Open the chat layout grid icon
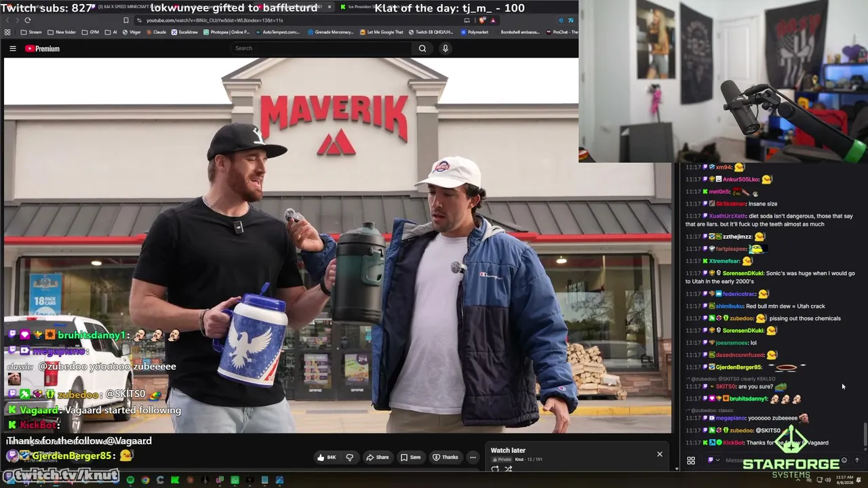The width and height of the screenshot is (868, 488). click(691, 461)
